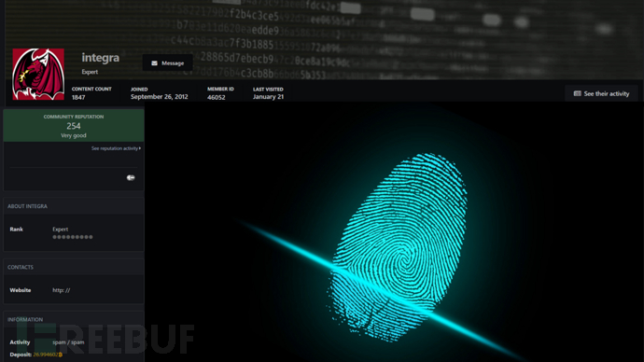644x362 pixels.
Task: Open the Community Reputation 254 block
Action: pos(74,126)
